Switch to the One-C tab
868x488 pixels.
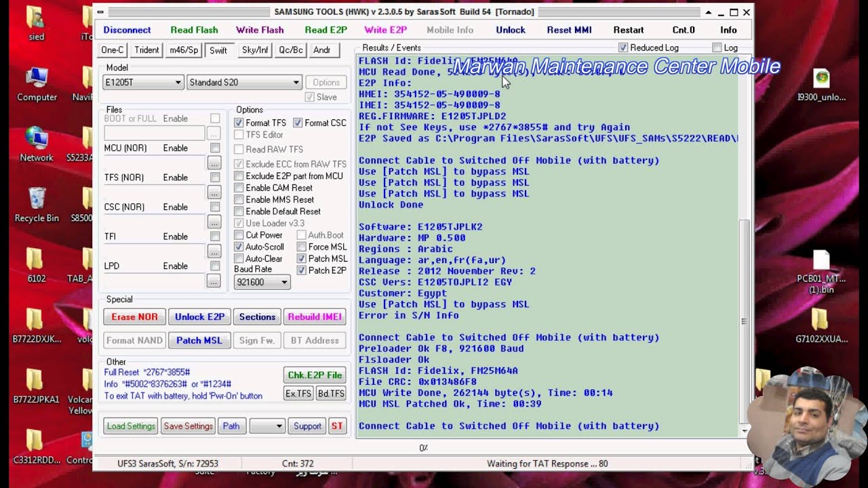click(113, 50)
